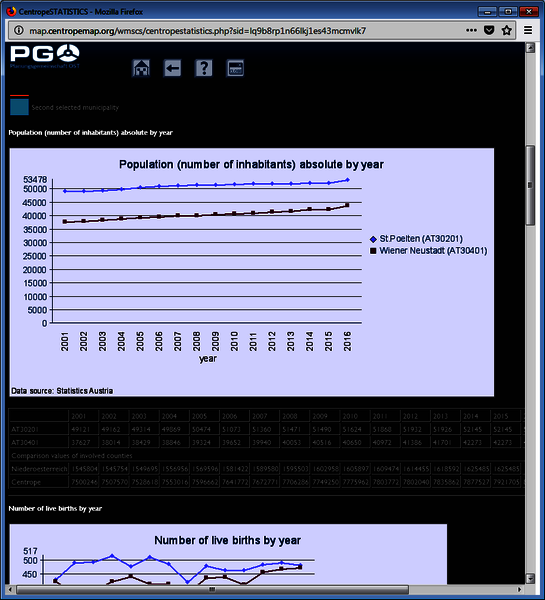Click the back arrow toolbar icon

pyautogui.click(x=173, y=68)
